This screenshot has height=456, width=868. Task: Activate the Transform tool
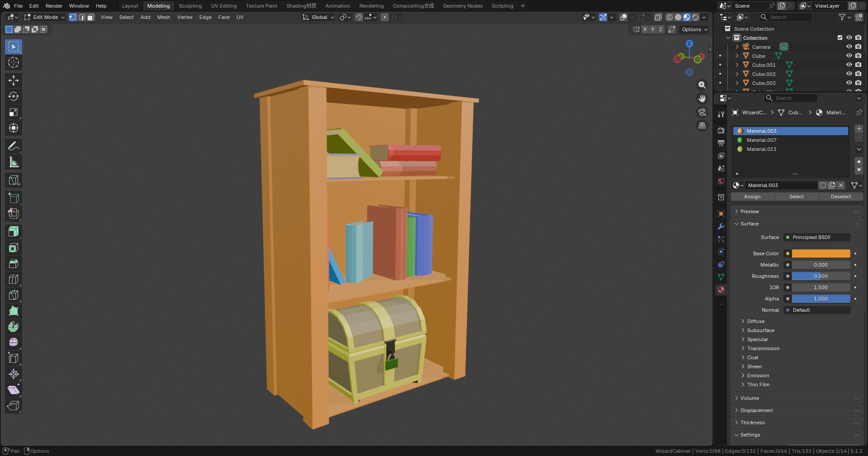point(14,128)
